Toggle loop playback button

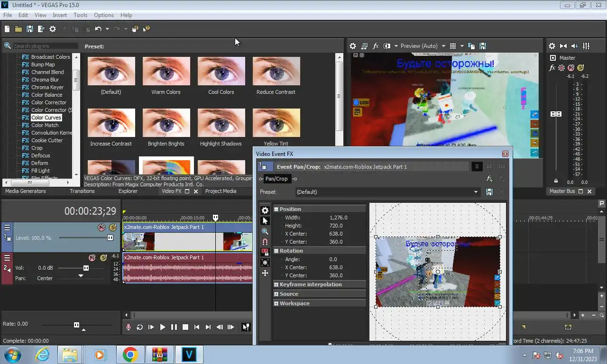(x=139, y=327)
